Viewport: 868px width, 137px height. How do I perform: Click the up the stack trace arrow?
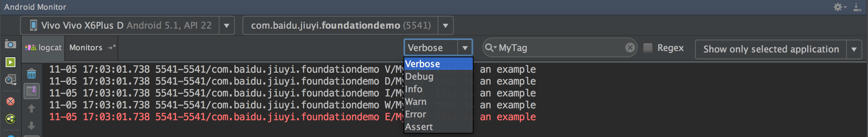[31, 109]
